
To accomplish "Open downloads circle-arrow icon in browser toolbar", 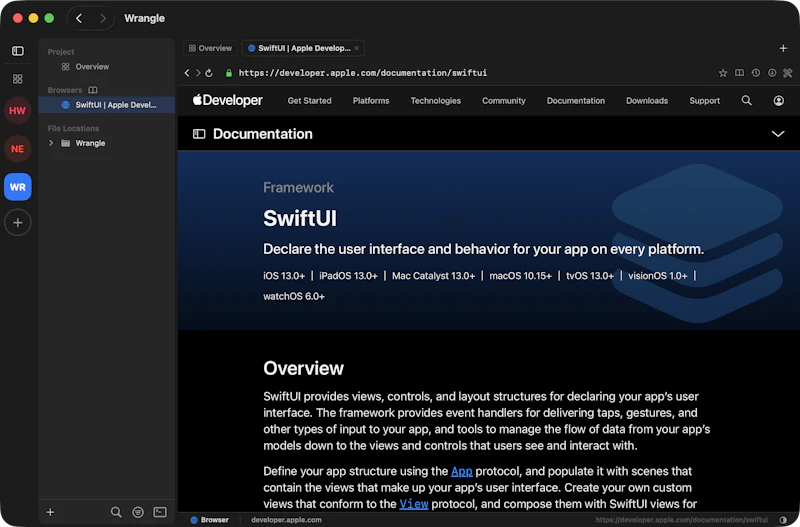I will (772, 73).
